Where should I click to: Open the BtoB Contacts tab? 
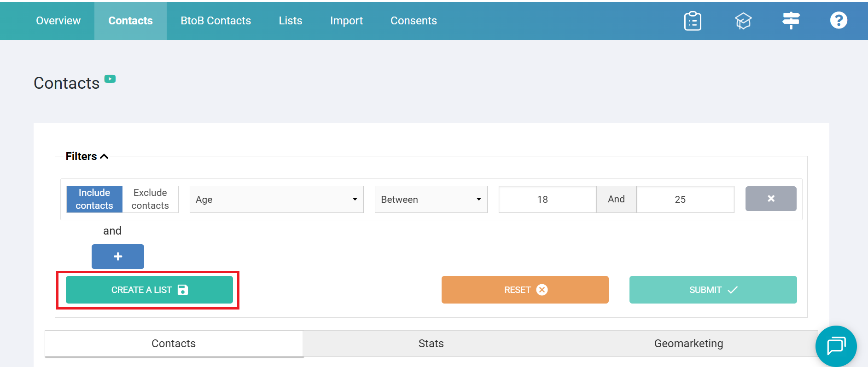[216, 21]
